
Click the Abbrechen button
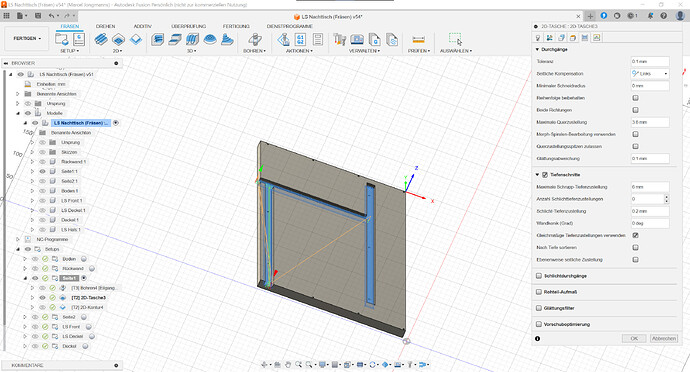point(664,339)
